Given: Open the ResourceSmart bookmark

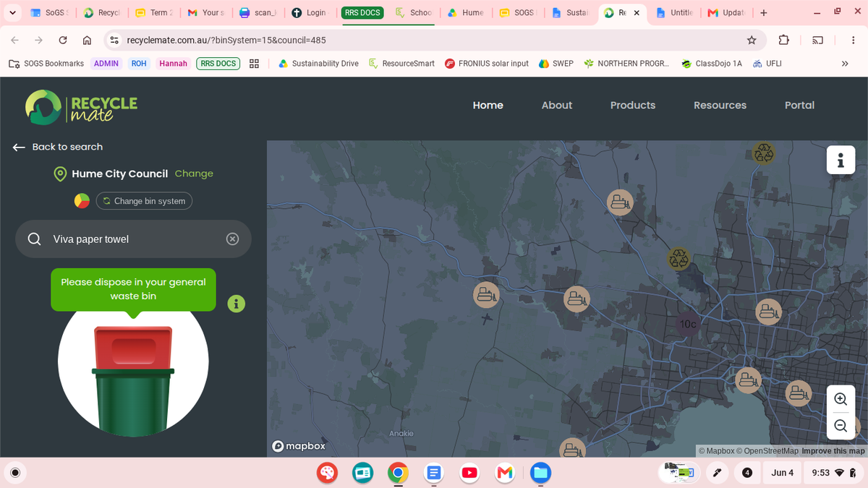Looking at the screenshot, I should pos(401,64).
